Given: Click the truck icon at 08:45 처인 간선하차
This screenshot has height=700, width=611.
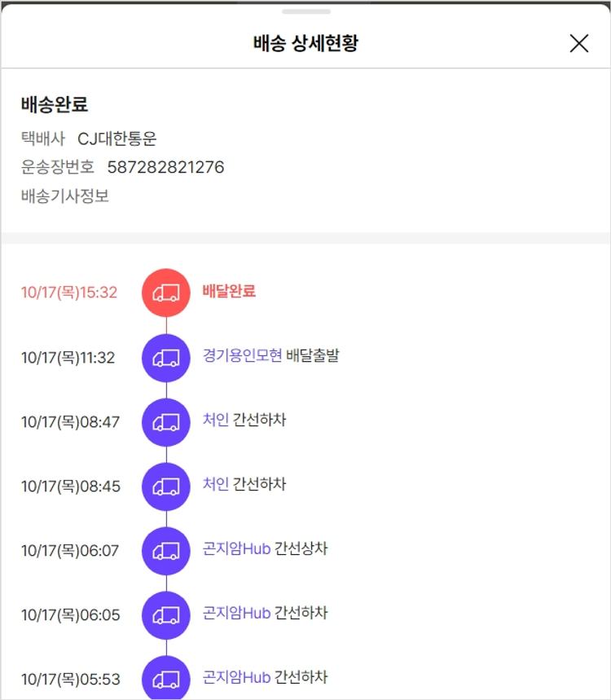Looking at the screenshot, I should click(x=166, y=486).
